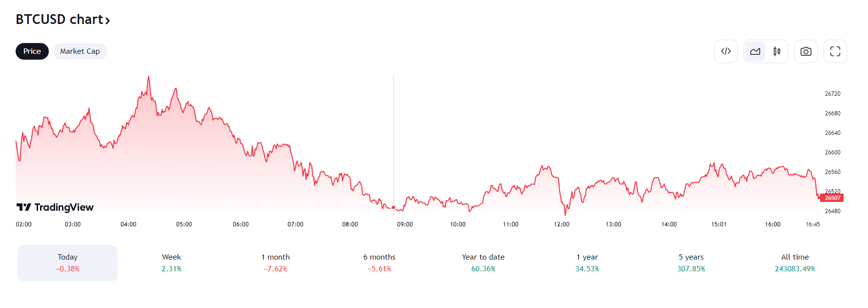View All time performance stats

tap(795, 263)
